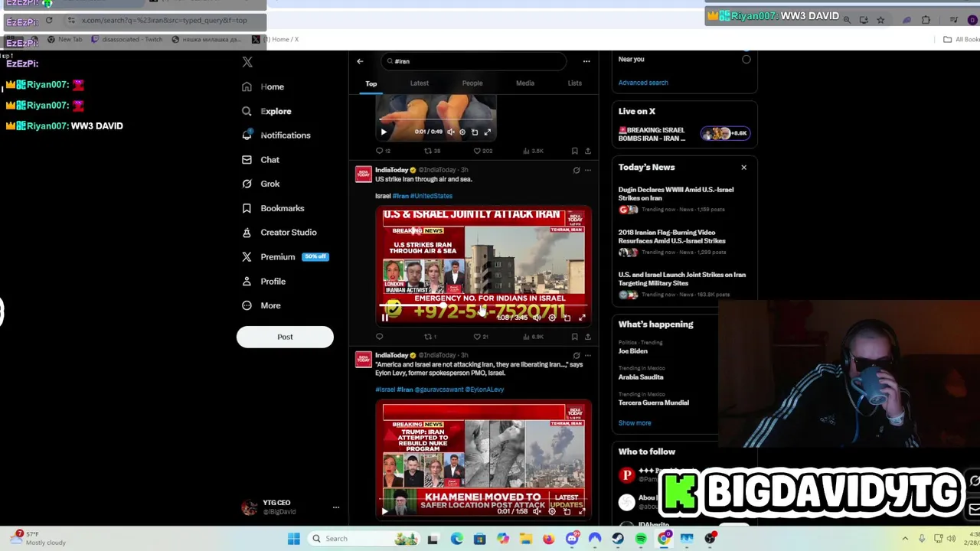Reply to the post with 12 replies
Screen dimensions: 980x551
383,151
